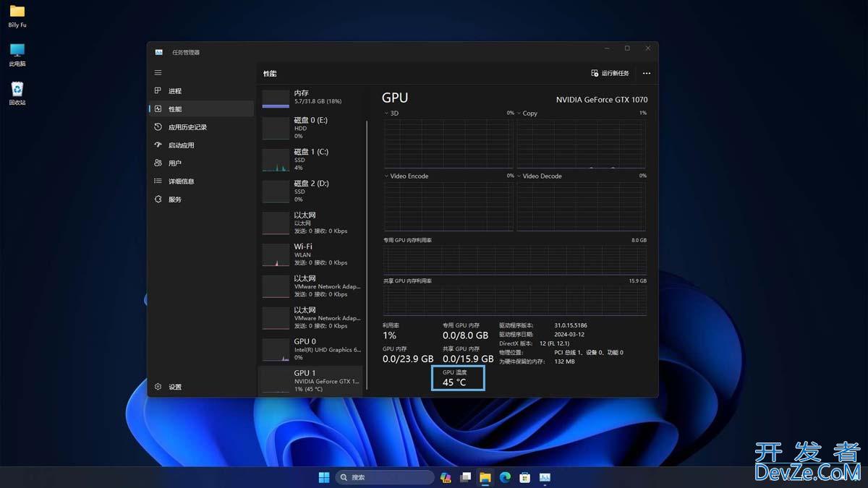868x488 pixels.
Task: Click Task Manager icon in taskbar
Action: 545,477
